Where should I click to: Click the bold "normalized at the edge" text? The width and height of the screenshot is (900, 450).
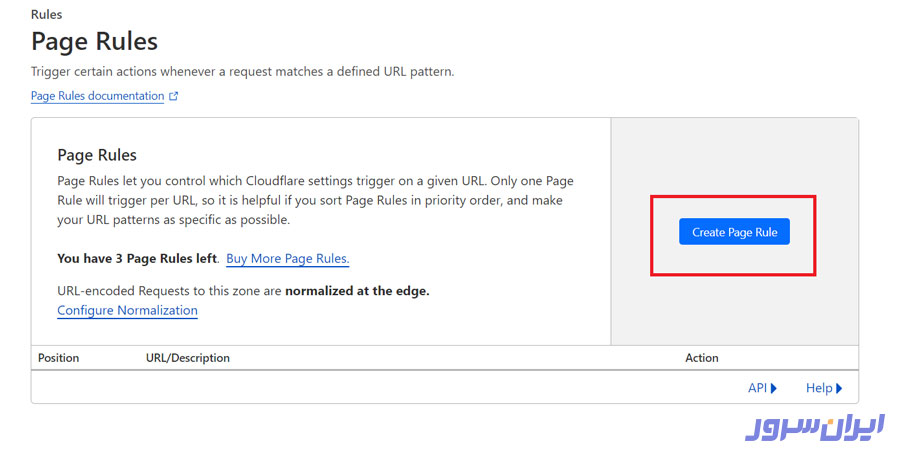pyautogui.click(x=357, y=291)
